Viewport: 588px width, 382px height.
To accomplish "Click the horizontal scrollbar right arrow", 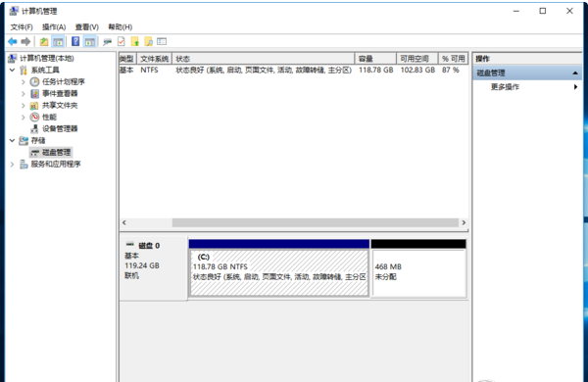I will (464, 222).
